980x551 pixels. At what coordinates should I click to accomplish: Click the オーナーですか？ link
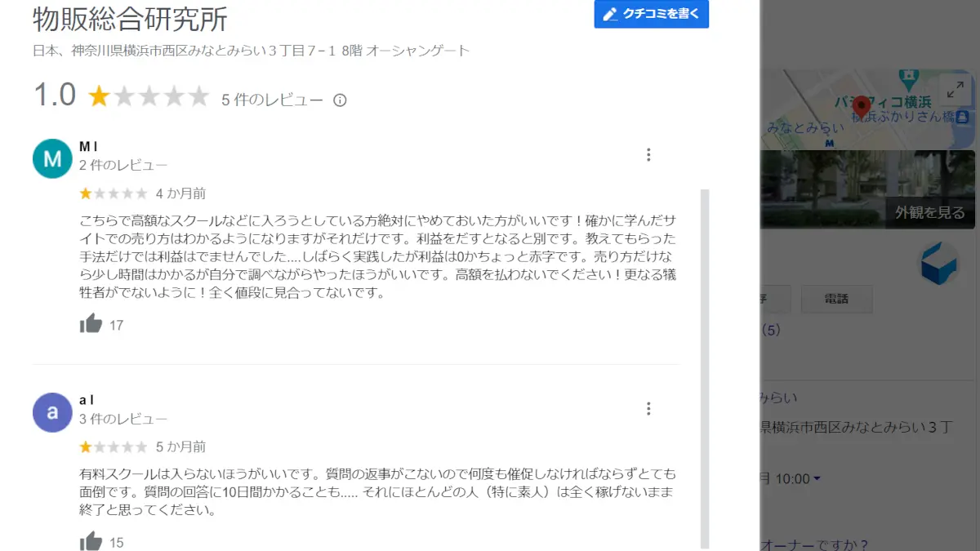pyautogui.click(x=814, y=544)
